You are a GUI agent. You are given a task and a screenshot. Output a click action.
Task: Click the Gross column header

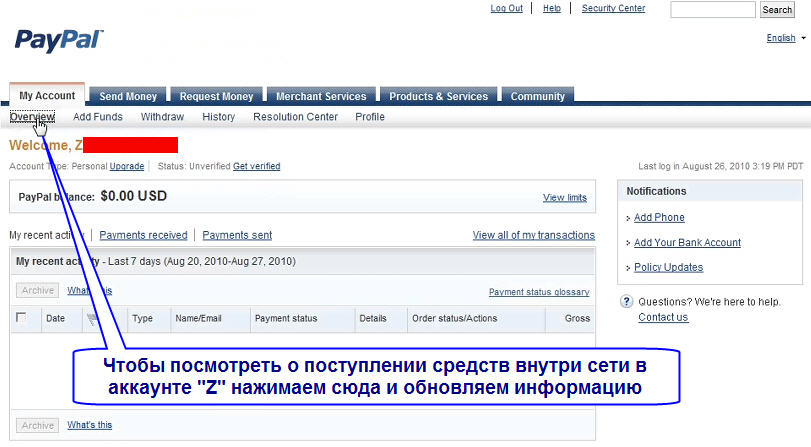[577, 319]
